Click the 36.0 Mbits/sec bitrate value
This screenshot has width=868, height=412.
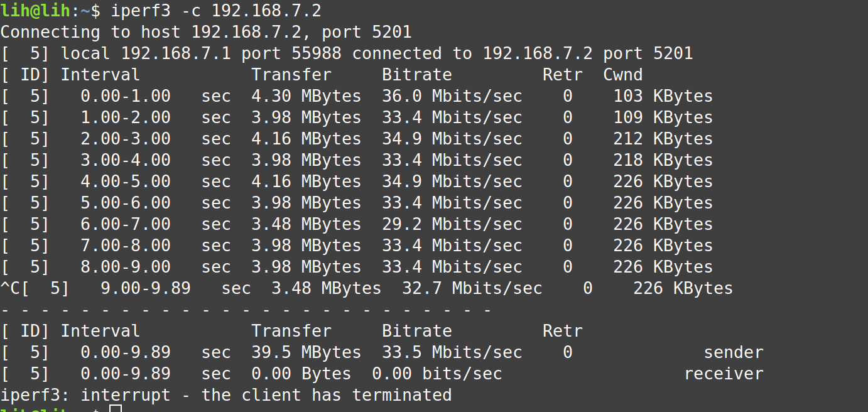(x=452, y=96)
